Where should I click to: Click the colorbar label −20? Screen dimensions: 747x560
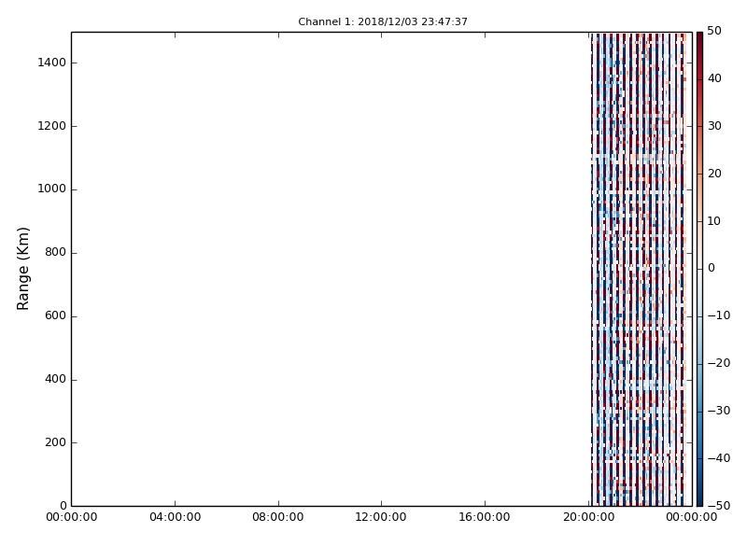(x=718, y=363)
